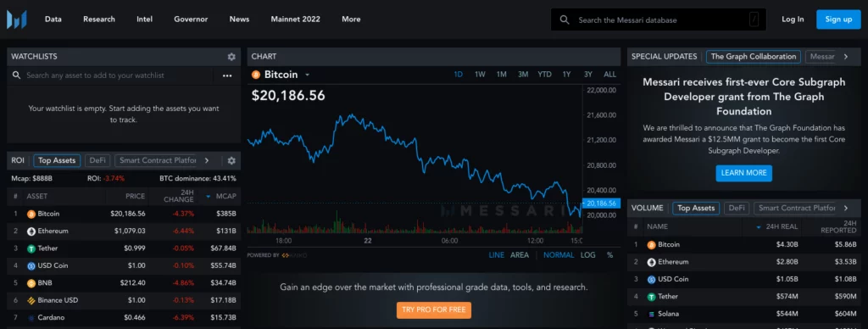Click Bitcoin coin icon in ROI table
868x329 pixels.
[31, 214]
